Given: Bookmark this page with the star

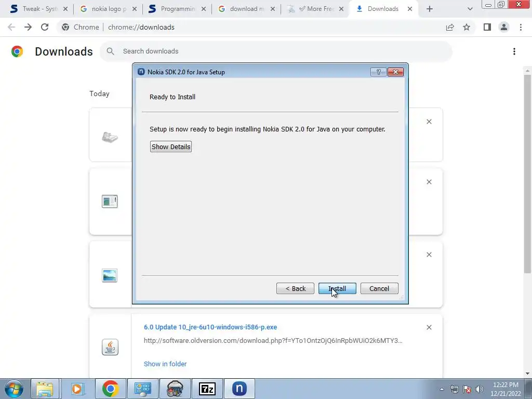Looking at the screenshot, I should point(467,27).
